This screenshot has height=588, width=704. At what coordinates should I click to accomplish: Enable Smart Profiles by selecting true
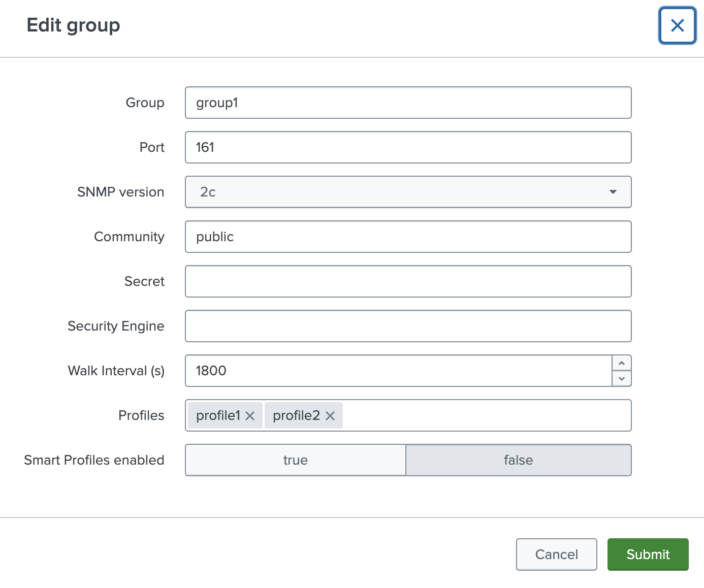(295, 460)
